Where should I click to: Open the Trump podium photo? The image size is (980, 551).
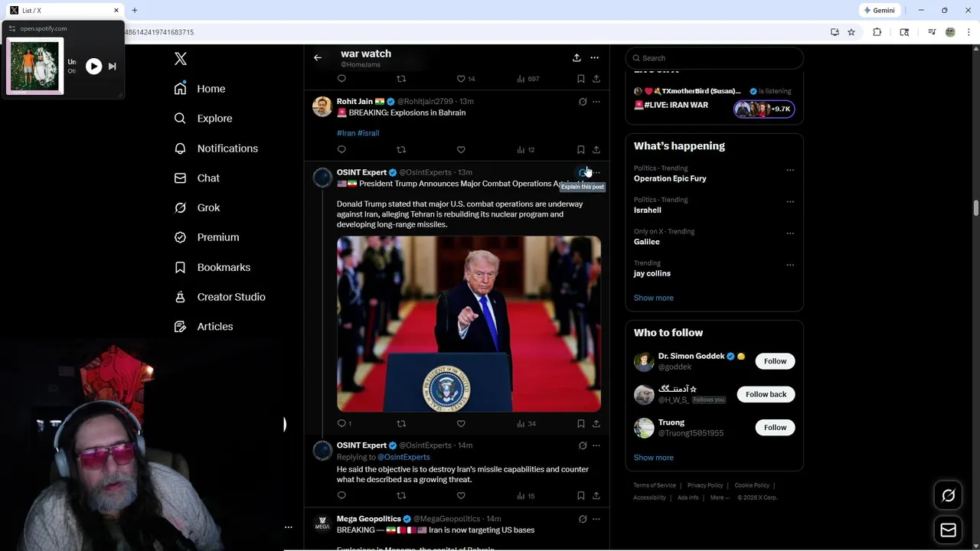pos(469,324)
